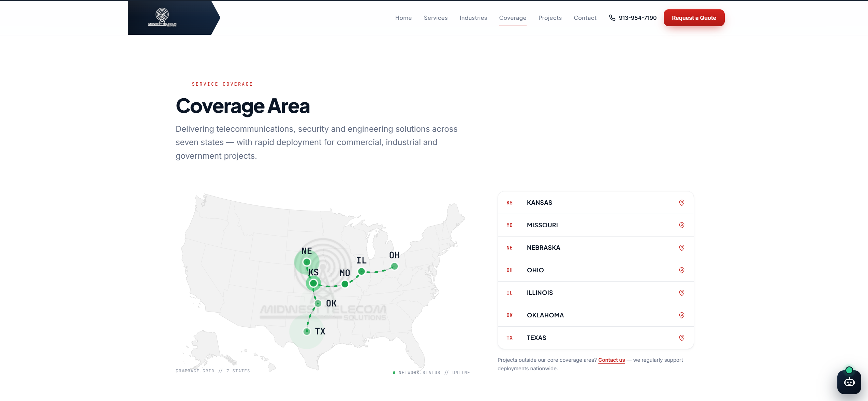Select the MO node on the map
This screenshot has height=401, width=868.
pos(345,284)
